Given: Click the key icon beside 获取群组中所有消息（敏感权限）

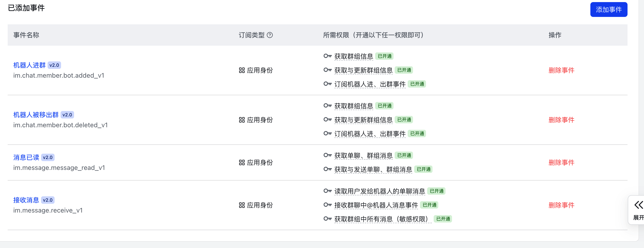Looking at the screenshot, I should pos(327,219).
